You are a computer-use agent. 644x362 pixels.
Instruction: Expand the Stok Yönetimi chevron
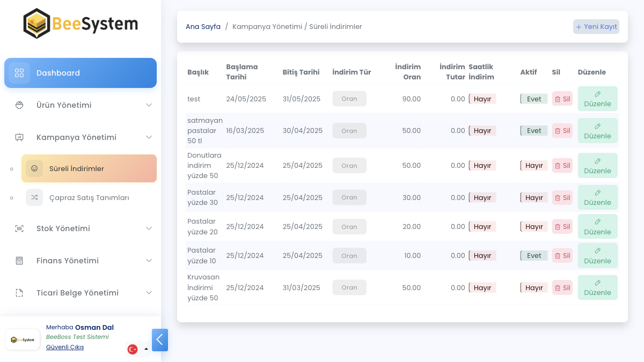click(149, 228)
